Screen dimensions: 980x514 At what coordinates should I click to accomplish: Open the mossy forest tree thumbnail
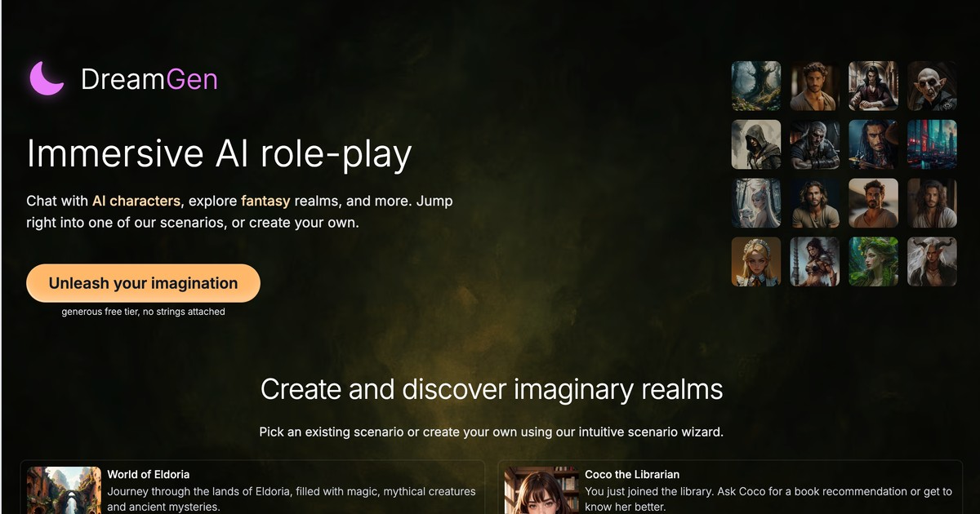point(756,86)
